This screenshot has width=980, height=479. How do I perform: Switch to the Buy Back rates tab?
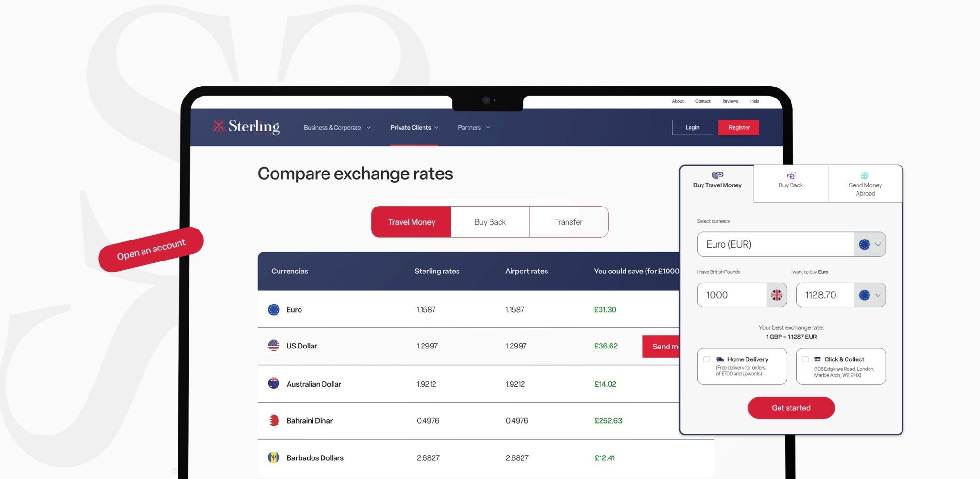[490, 222]
